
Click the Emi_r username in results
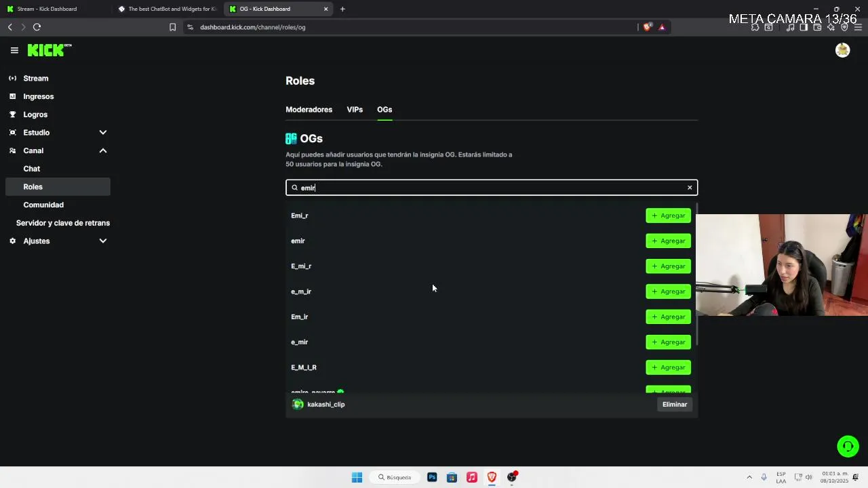click(299, 216)
